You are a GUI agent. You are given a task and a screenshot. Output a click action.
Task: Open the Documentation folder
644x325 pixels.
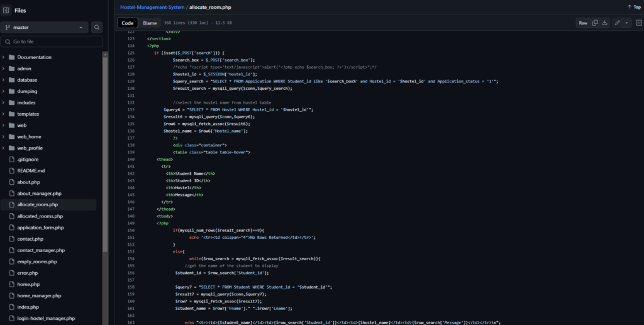(34, 57)
